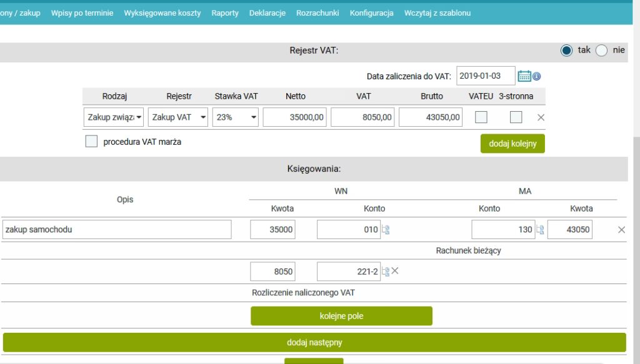Open the calendar date picker icon
Screen dimensions: 640x364
pyautogui.click(x=524, y=76)
